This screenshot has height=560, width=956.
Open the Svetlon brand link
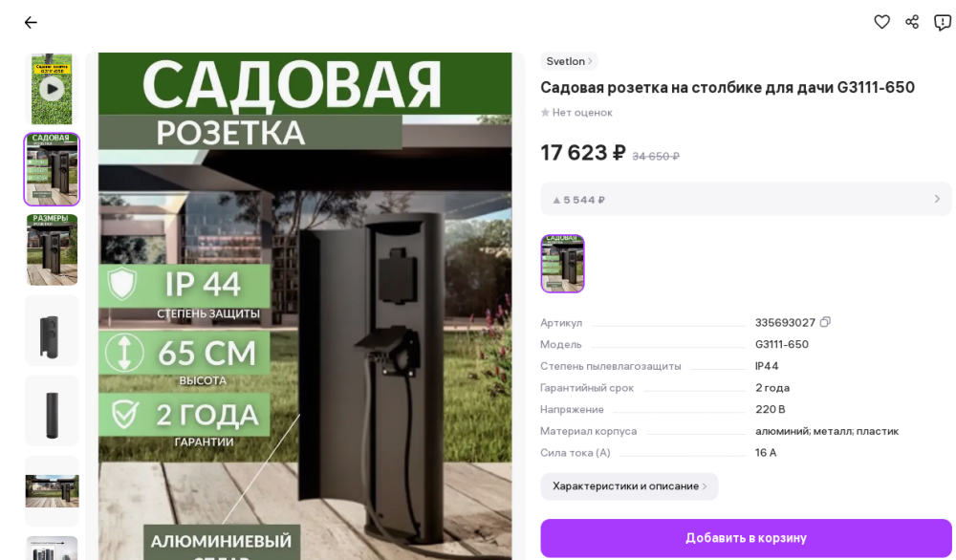[569, 61]
